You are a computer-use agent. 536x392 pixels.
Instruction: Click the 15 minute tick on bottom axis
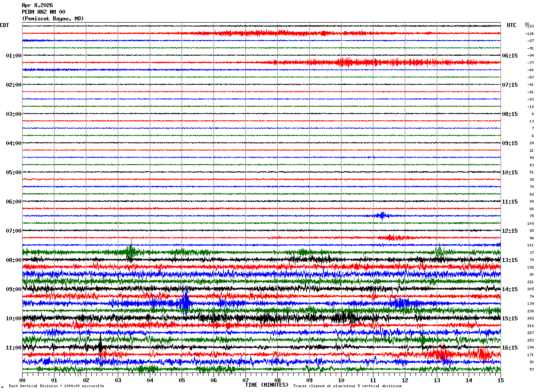coord(500,380)
